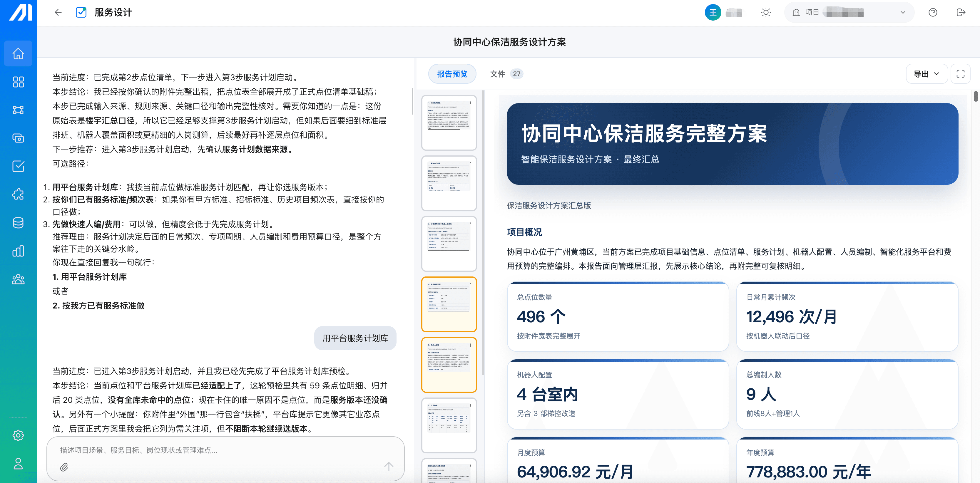Click the report preview vertical scrollbar
The height and width of the screenshot is (483, 980).
pos(975,96)
